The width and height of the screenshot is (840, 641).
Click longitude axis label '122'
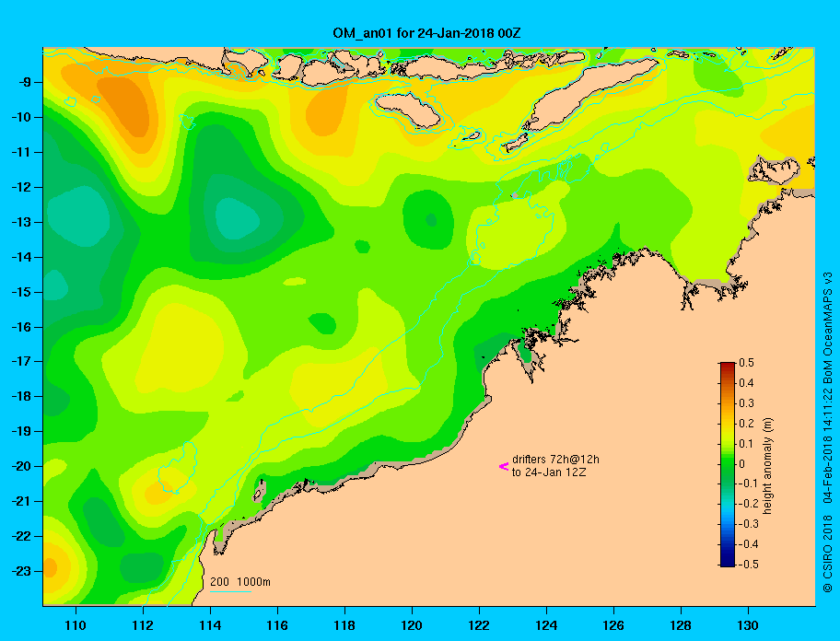click(479, 625)
